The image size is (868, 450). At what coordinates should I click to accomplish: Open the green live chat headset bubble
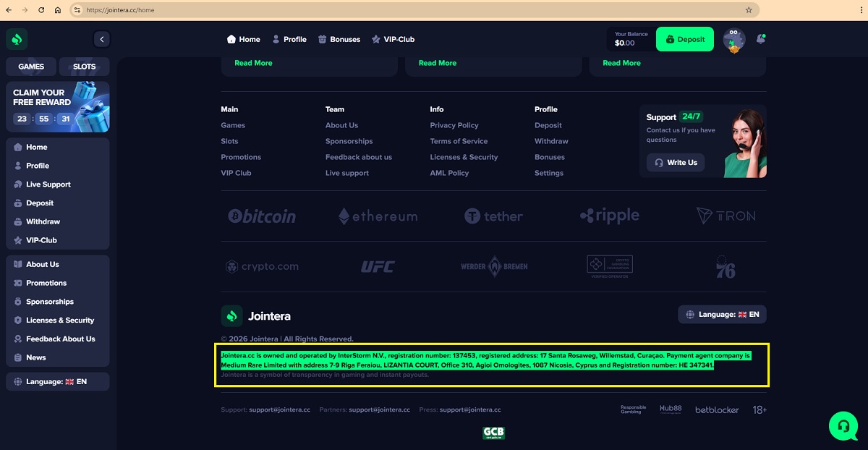(843, 426)
